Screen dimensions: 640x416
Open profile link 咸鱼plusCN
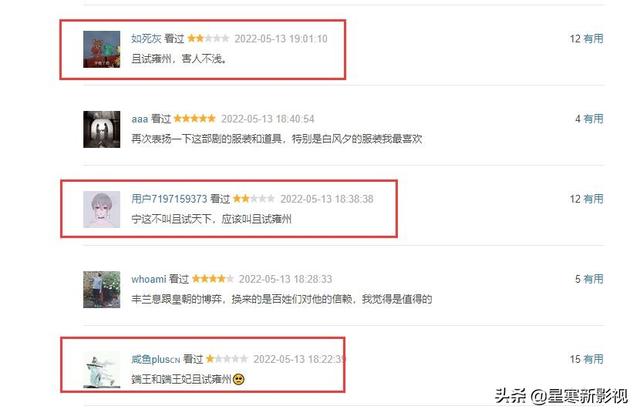156,359
